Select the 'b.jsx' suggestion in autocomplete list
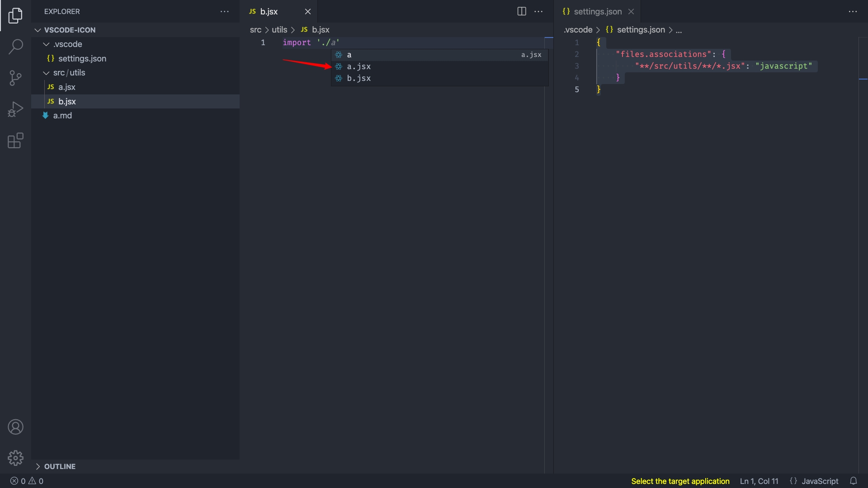Screen dimensions: 868x488 tap(439, 78)
